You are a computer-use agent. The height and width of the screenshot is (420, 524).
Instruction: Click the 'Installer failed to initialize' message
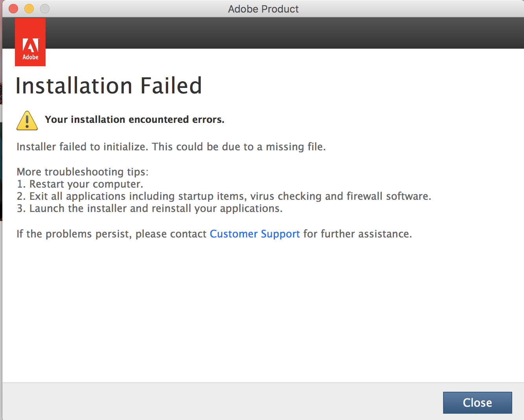coord(171,147)
